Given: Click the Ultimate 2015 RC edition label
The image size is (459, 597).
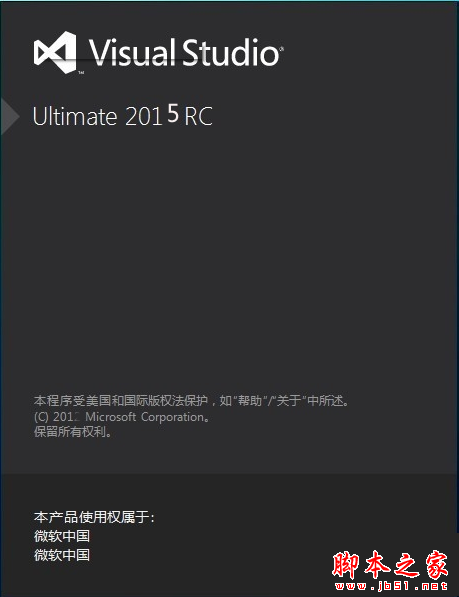Looking at the screenshot, I should click(x=123, y=115).
